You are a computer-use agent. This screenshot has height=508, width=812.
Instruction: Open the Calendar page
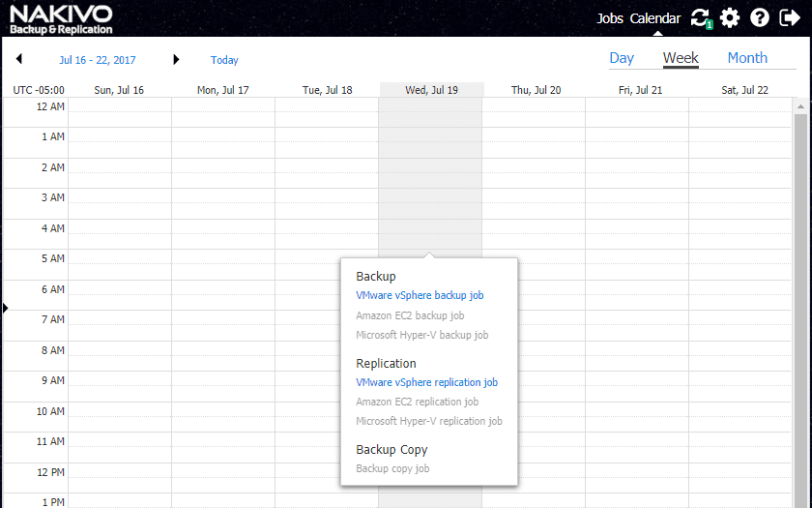click(655, 18)
